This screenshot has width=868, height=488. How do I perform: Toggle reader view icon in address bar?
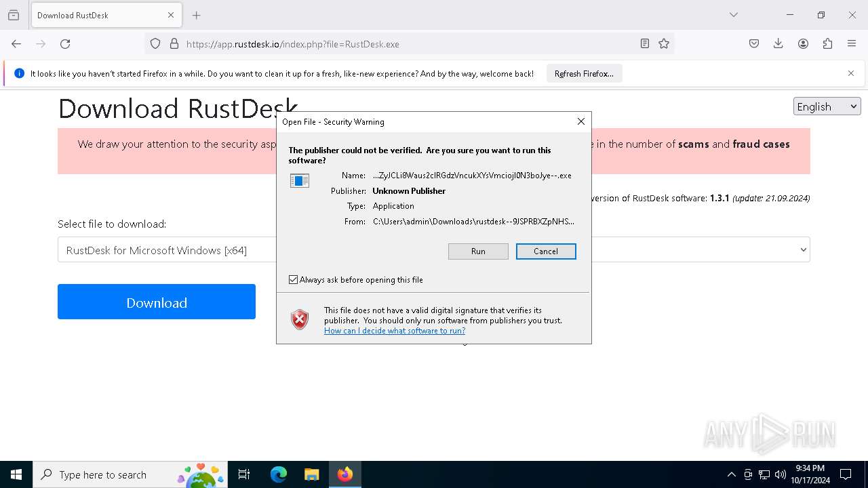[x=645, y=43]
